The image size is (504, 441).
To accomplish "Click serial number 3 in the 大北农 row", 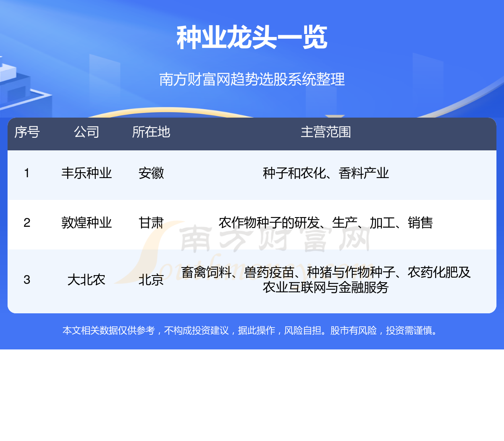I will pyautogui.click(x=27, y=280).
